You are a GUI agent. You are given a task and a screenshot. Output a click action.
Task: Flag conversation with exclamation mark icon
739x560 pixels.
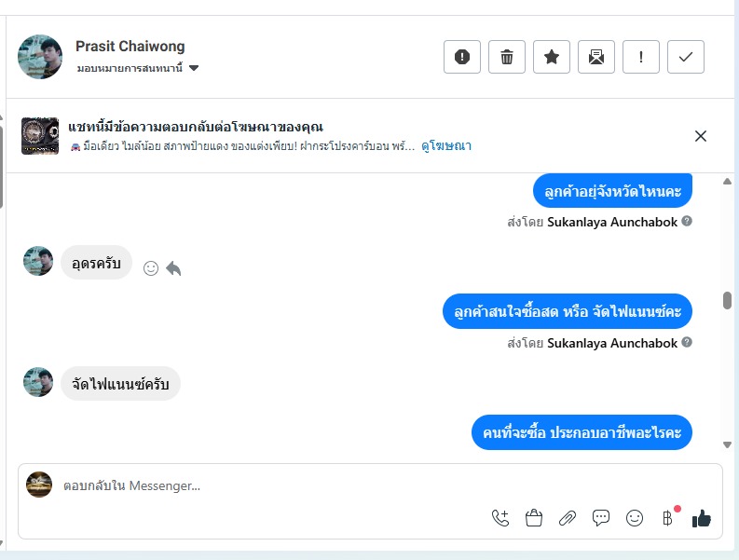641,57
